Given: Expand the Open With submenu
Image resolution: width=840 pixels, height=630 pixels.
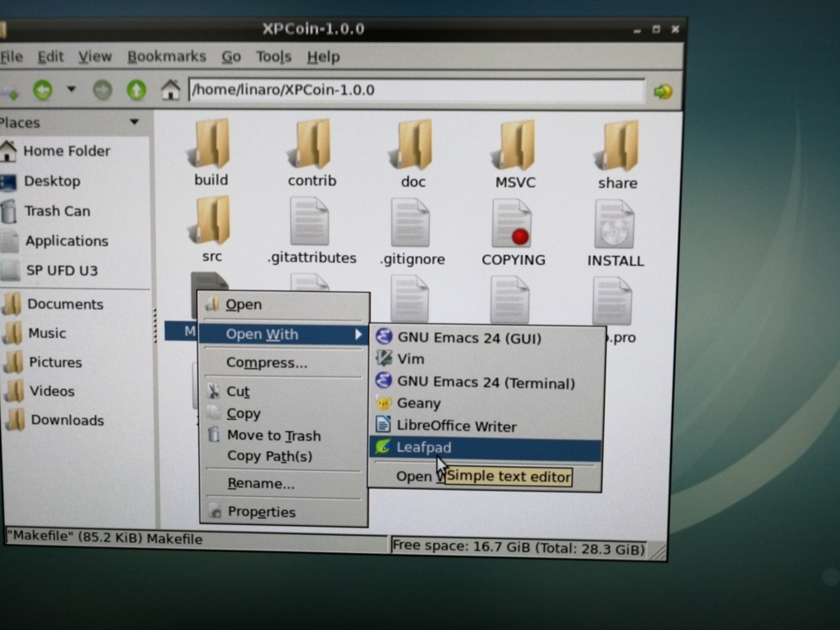Looking at the screenshot, I should click(x=283, y=335).
